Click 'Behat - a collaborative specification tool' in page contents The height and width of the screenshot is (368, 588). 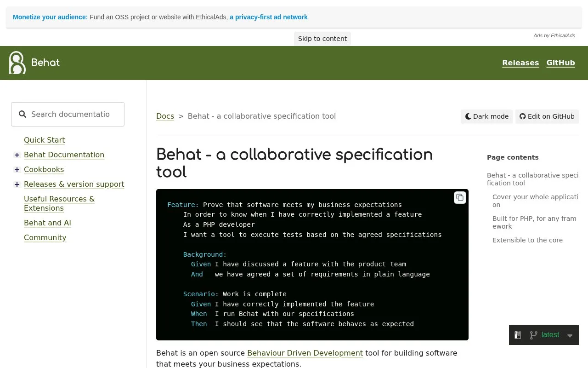point(533,179)
